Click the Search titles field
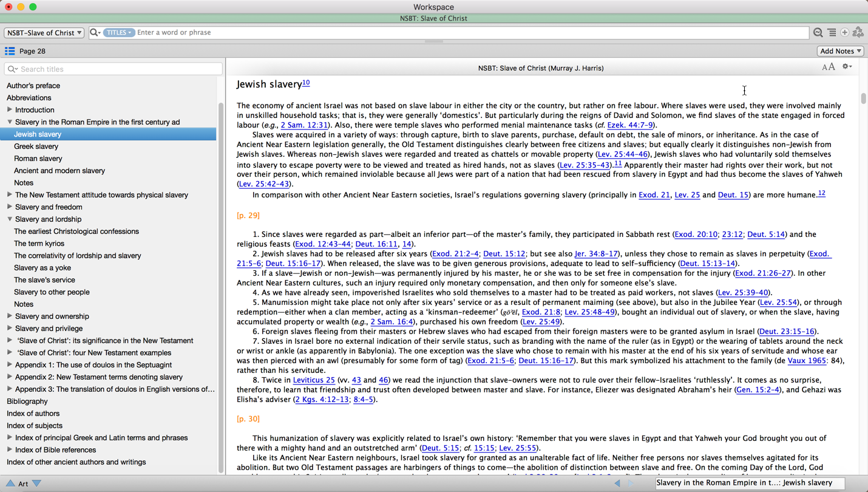 coord(113,69)
